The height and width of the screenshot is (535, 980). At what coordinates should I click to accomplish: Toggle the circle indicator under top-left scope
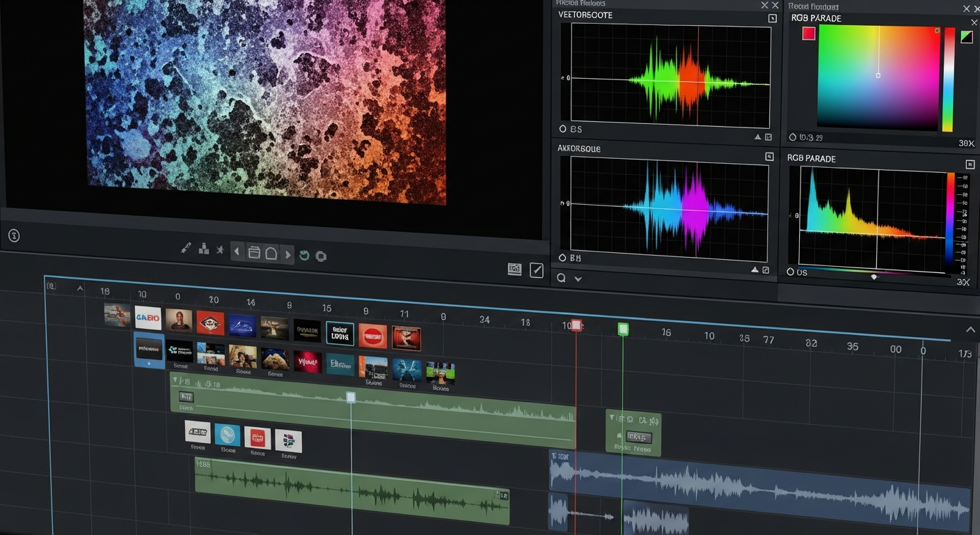tap(563, 129)
